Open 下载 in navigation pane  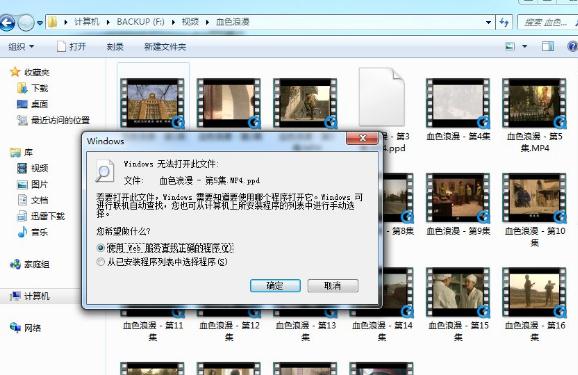[x=33, y=88]
